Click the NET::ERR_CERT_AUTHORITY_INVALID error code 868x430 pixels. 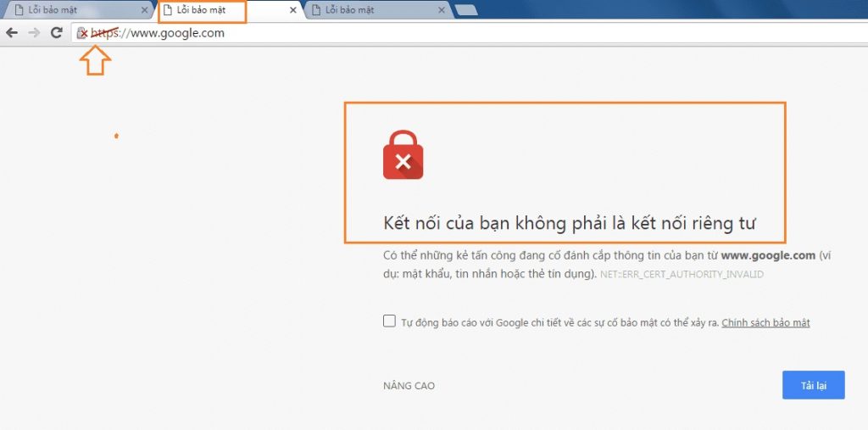coord(682,274)
